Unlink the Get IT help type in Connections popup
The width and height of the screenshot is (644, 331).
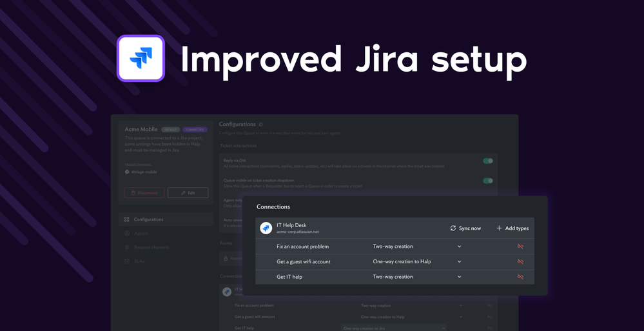(x=520, y=277)
